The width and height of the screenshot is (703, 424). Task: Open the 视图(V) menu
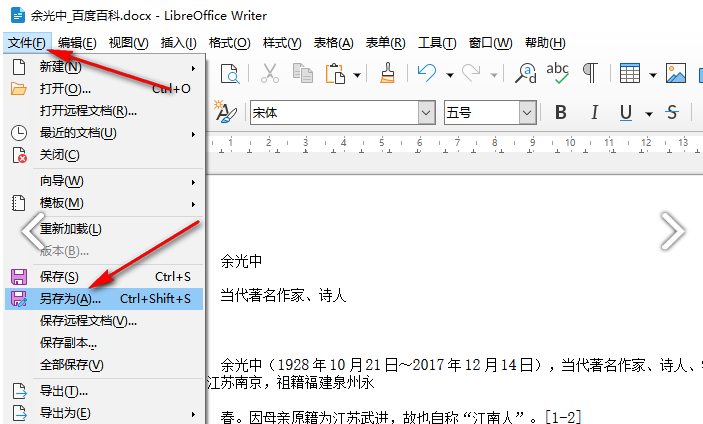[x=129, y=43]
